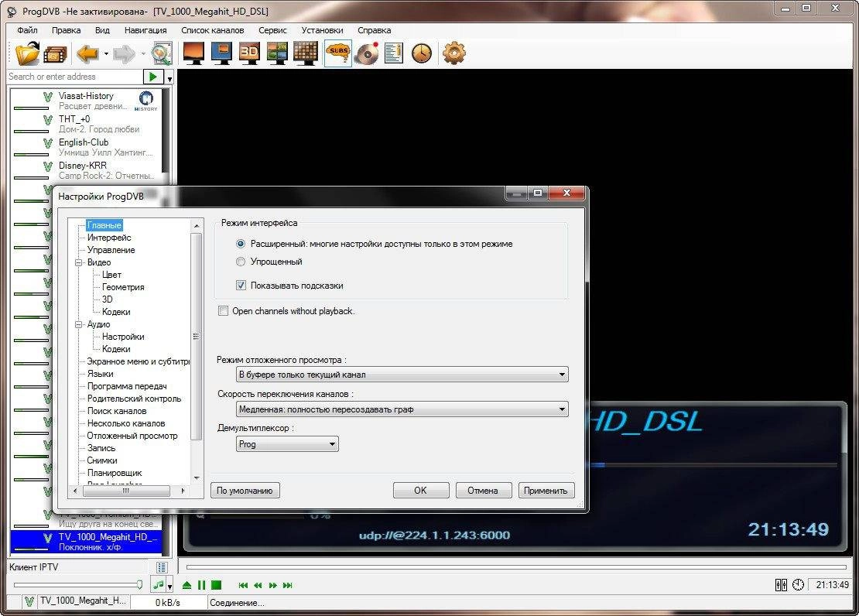Confirm settings with the OK button
This screenshot has width=859, height=616.
[x=421, y=491]
